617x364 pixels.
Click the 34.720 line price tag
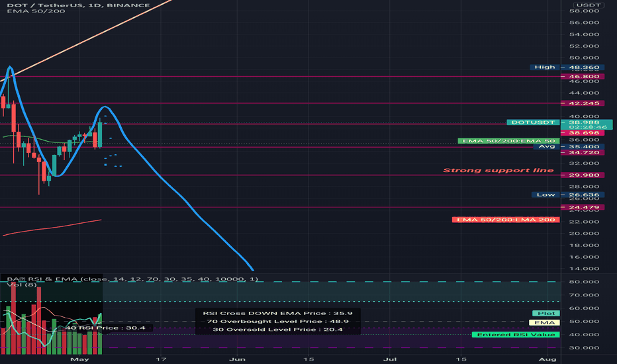pyautogui.click(x=584, y=152)
